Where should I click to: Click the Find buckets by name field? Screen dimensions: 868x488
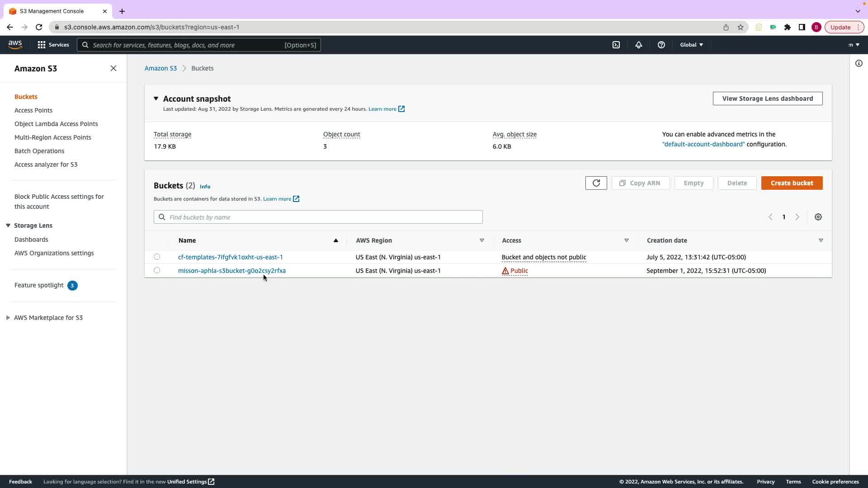pyautogui.click(x=318, y=217)
